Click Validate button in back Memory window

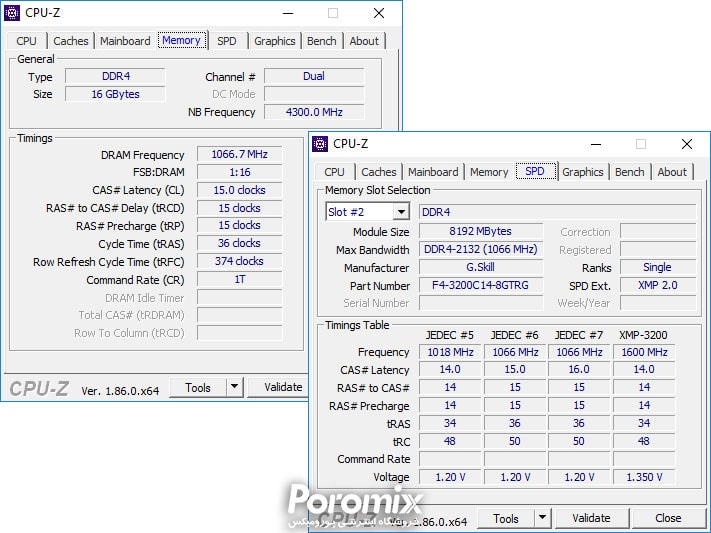278,388
